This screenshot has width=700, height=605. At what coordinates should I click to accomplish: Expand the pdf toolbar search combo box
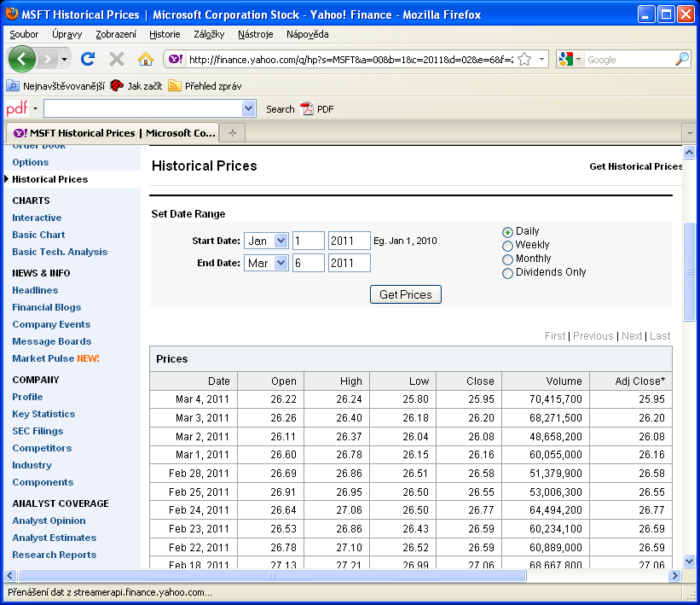point(248,108)
